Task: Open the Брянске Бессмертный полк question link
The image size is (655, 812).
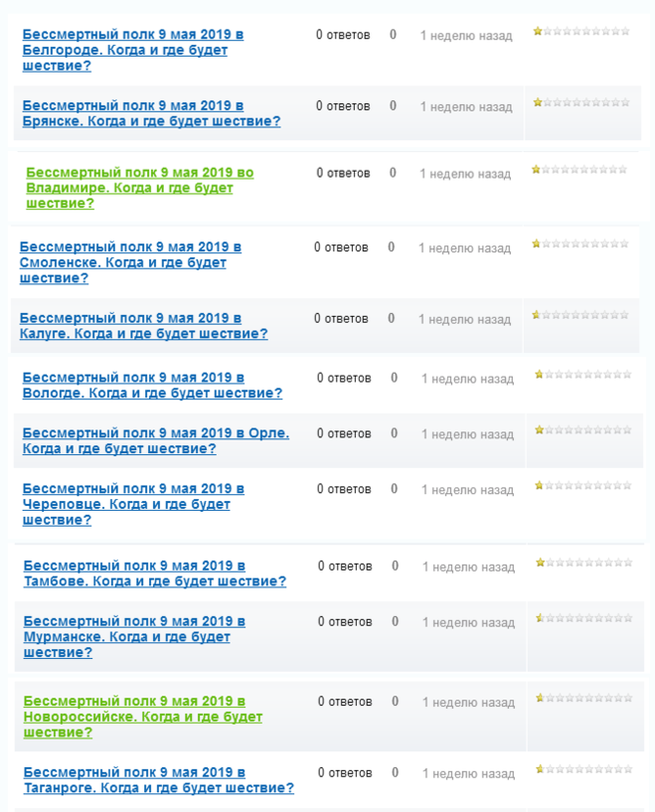Action: [x=151, y=113]
